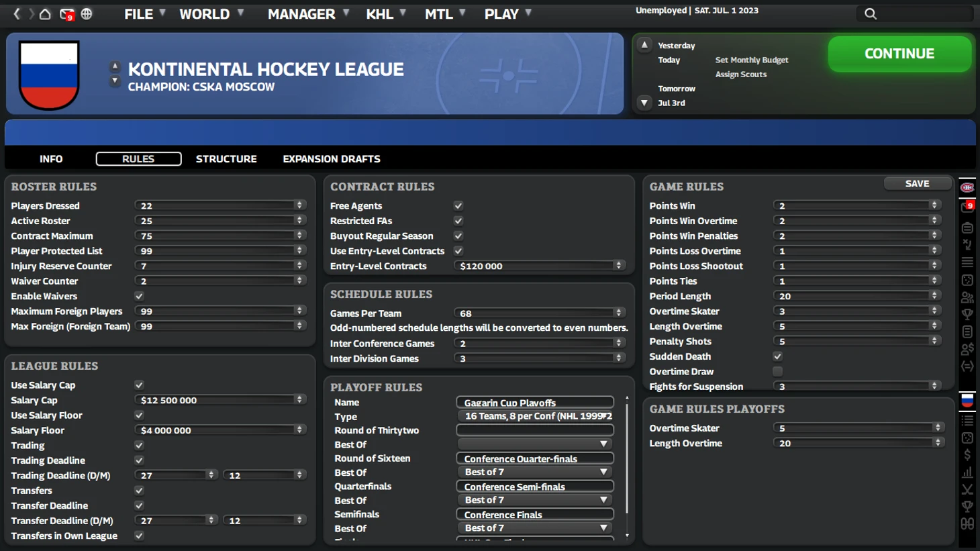
Task: Click the playoff Name field Gagarin Cup Playoffs
Action: tap(535, 403)
